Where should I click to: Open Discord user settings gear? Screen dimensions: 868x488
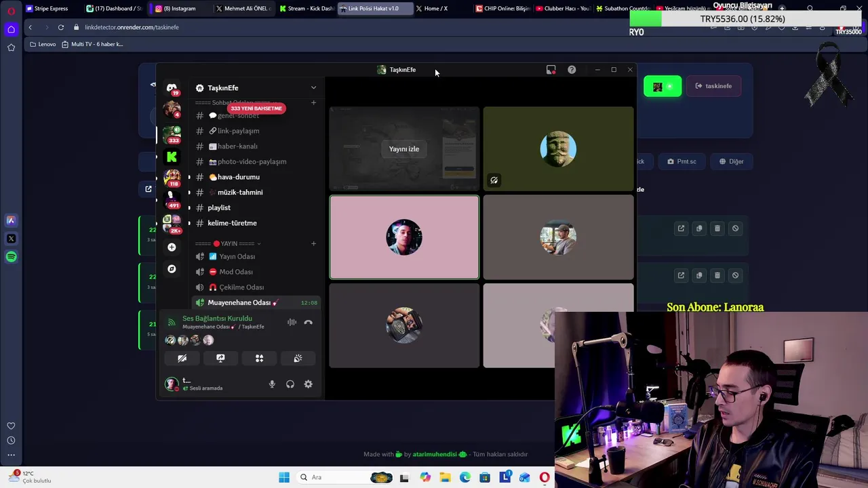(309, 384)
